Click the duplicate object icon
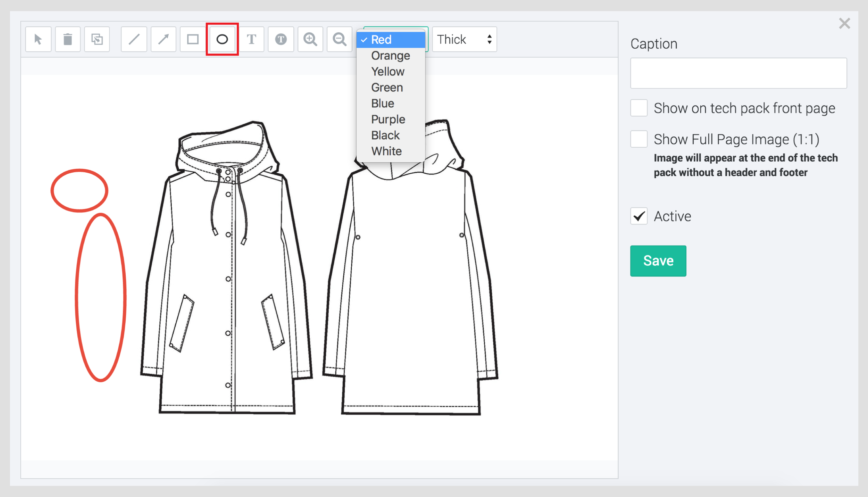Image resolution: width=868 pixels, height=497 pixels. tap(97, 39)
